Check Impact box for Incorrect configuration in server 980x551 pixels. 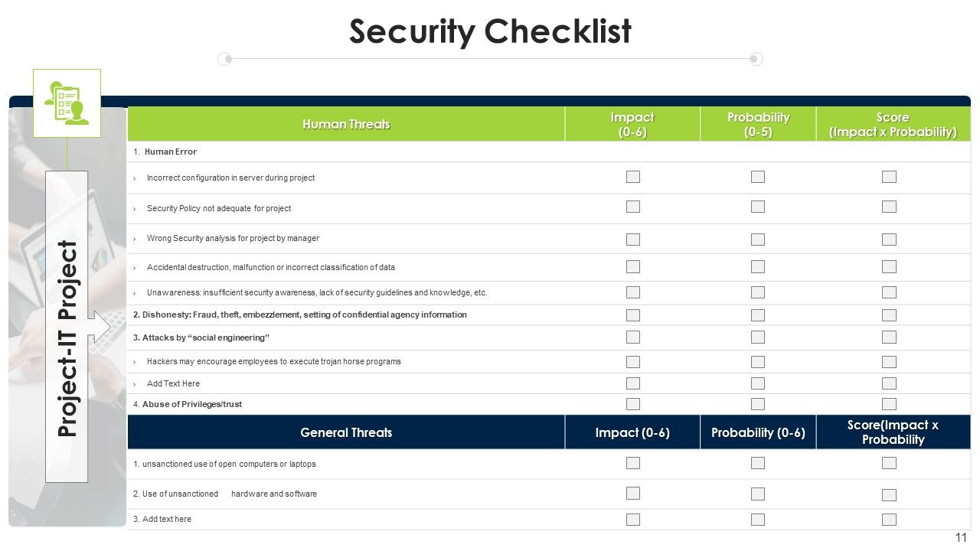[633, 177]
